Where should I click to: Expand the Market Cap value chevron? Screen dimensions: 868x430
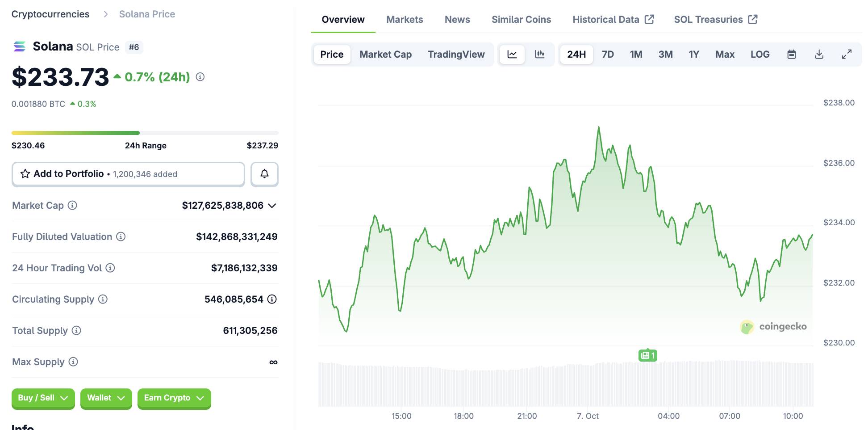(272, 206)
